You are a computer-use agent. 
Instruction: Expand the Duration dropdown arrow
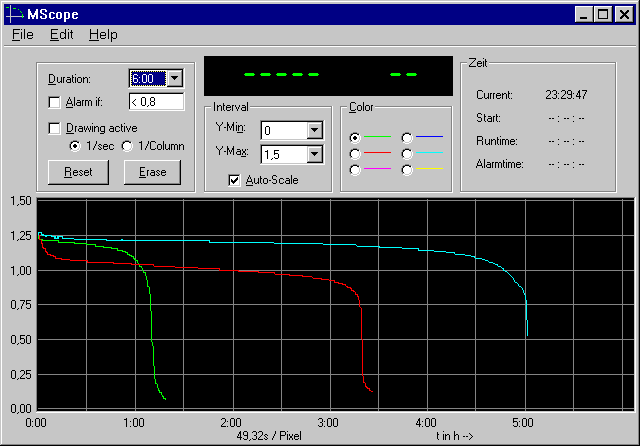pos(175,78)
